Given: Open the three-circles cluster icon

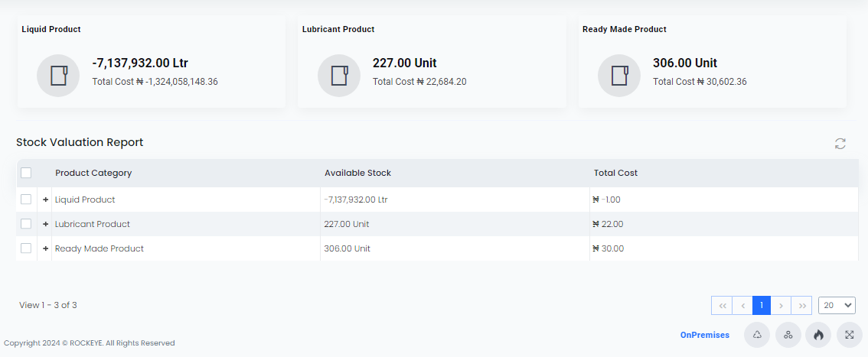Looking at the screenshot, I should click(x=788, y=335).
